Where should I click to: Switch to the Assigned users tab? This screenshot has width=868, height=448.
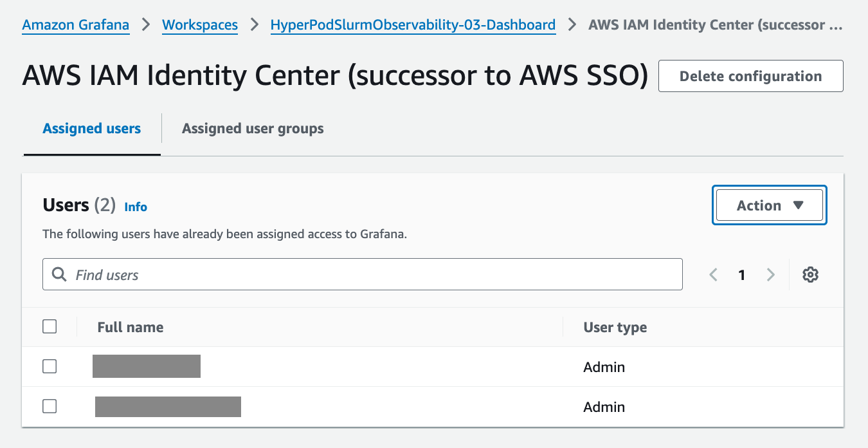tap(91, 129)
